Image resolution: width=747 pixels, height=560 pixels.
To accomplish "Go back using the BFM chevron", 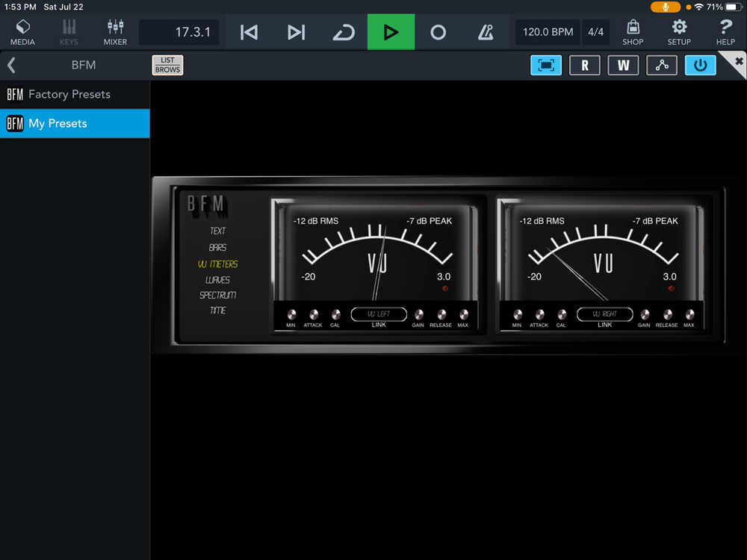I will (x=11, y=65).
